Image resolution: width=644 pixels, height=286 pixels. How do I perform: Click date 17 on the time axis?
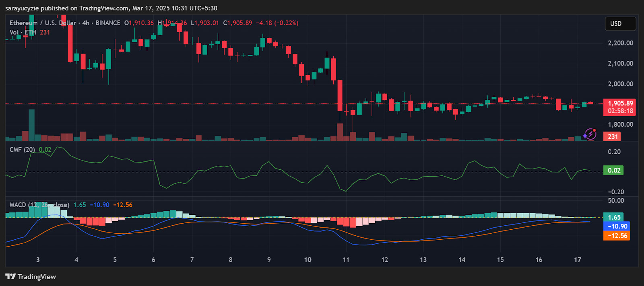coord(578,260)
